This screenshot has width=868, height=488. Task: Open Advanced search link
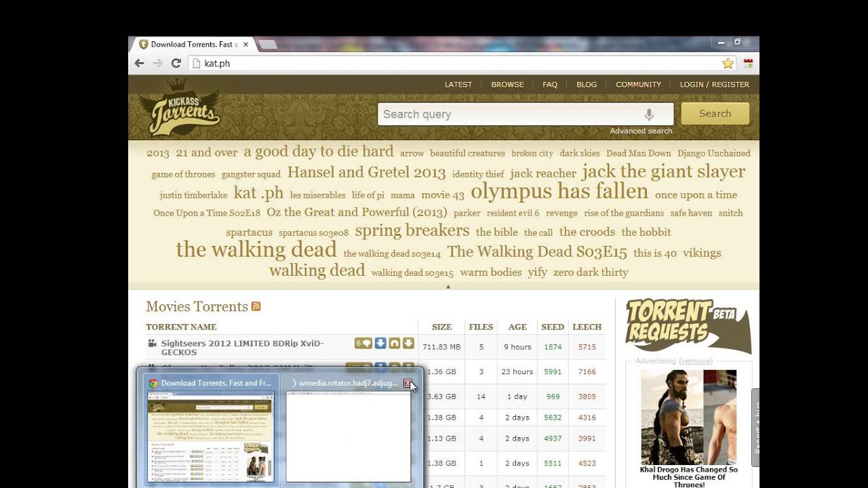pyautogui.click(x=641, y=131)
